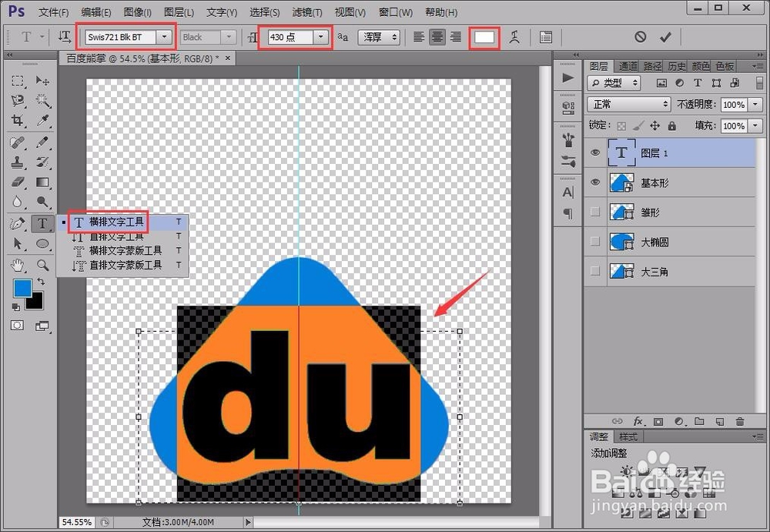Click the 基本形 layer thumbnail
Screen dimensions: 770x532
click(621, 182)
